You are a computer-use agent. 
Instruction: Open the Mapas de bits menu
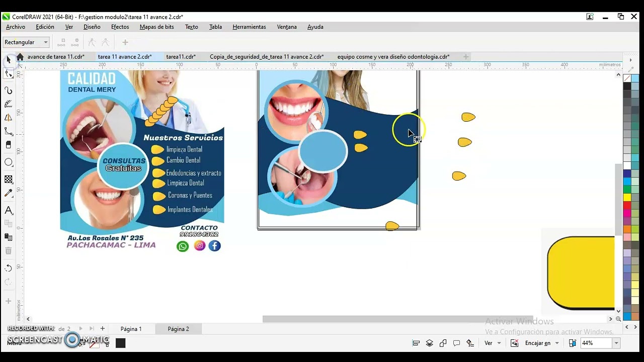tap(157, 27)
